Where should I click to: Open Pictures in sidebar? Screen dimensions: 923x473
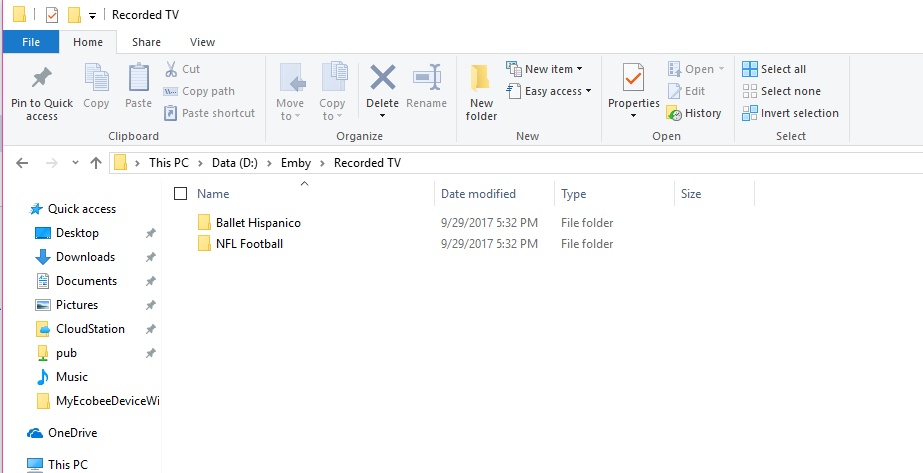pos(77,305)
